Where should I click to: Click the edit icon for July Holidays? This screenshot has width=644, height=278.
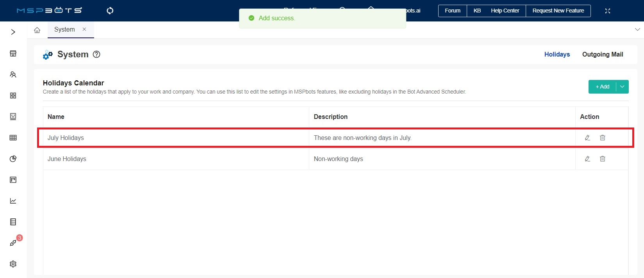pyautogui.click(x=587, y=138)
